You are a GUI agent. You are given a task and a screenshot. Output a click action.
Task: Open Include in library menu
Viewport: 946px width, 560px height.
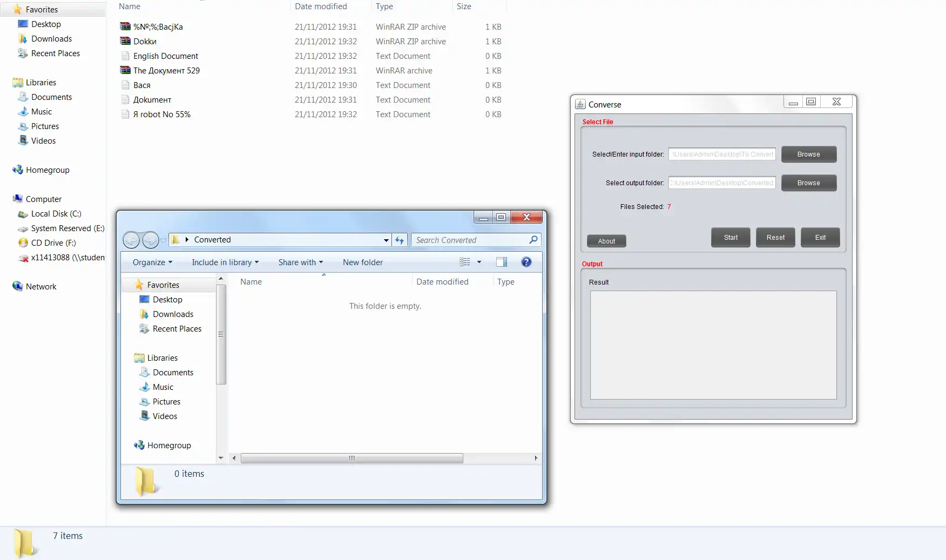click(225, 262)
